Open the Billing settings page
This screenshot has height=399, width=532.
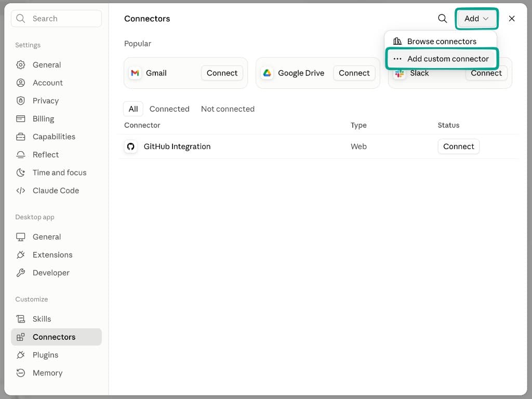point(56,119)
